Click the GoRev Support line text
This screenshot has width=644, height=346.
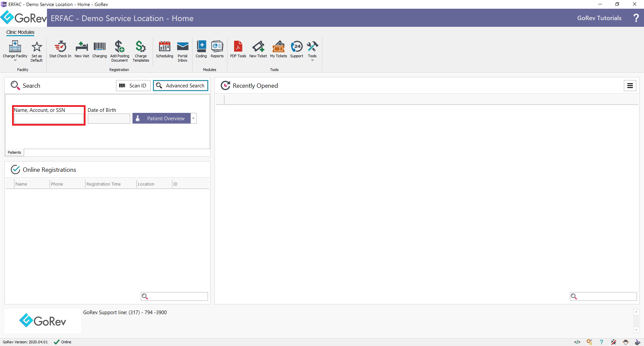125,313
